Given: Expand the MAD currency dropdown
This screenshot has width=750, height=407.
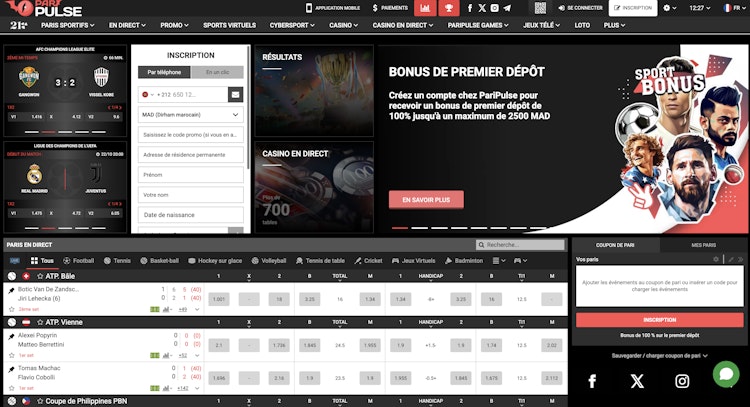Looking at the screenshot, I should coord(191,114).
